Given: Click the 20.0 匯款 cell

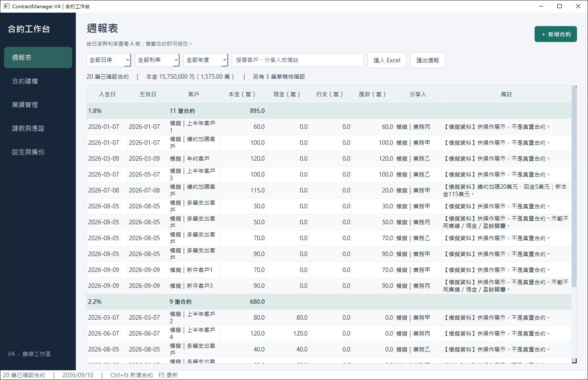Looking at the screenshot, I should (373, 190).
